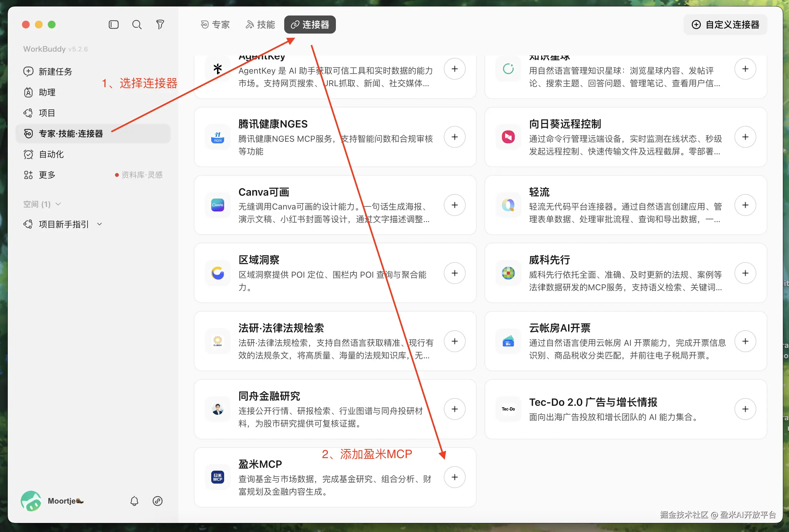Screen dimensions: 789x532
Task: Click the 威科先行 title
Action: click(549, 260)
